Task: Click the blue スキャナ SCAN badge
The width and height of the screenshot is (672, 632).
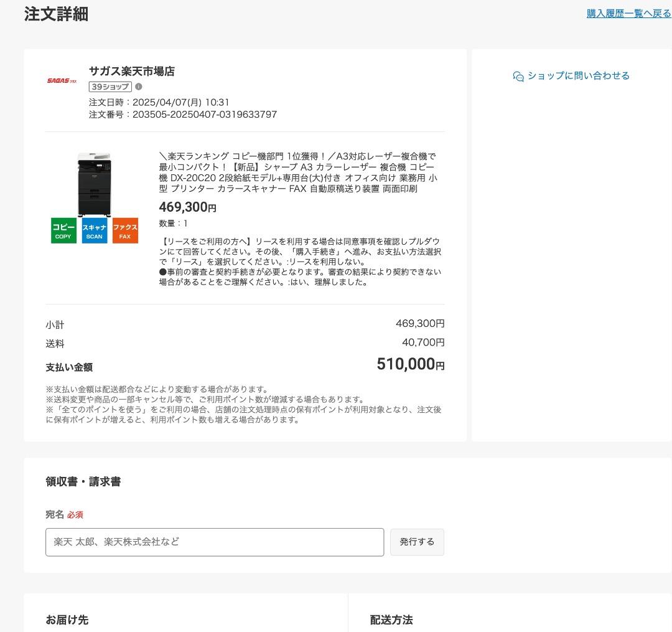Action: (95, 230)
